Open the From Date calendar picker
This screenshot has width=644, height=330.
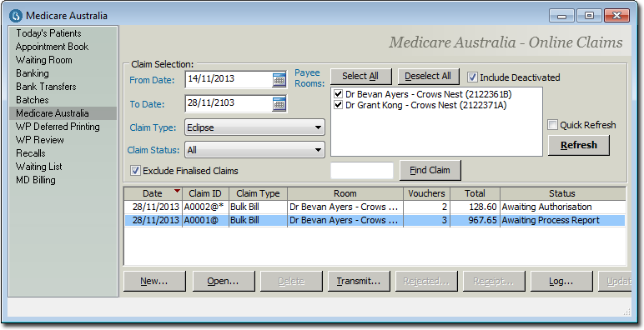(279, 80)
